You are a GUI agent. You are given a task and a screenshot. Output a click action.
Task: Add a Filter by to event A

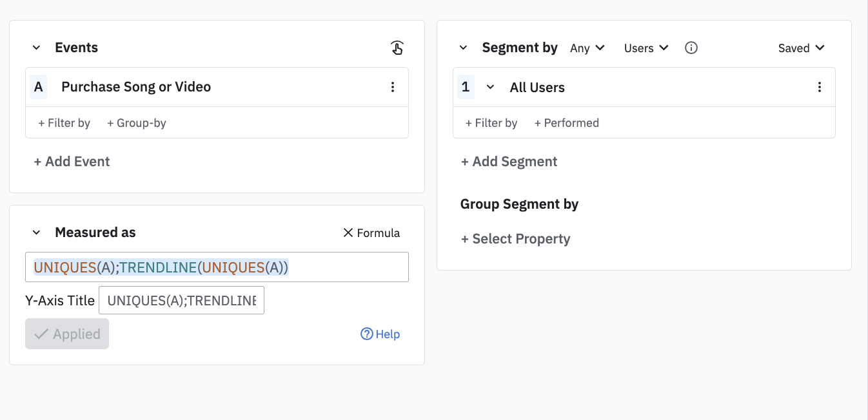tap(64, 123)
